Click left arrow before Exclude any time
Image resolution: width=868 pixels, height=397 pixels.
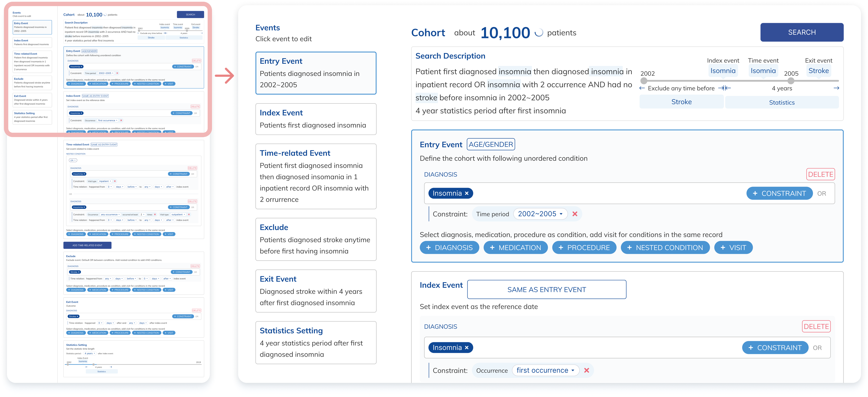tap(642, 88)
